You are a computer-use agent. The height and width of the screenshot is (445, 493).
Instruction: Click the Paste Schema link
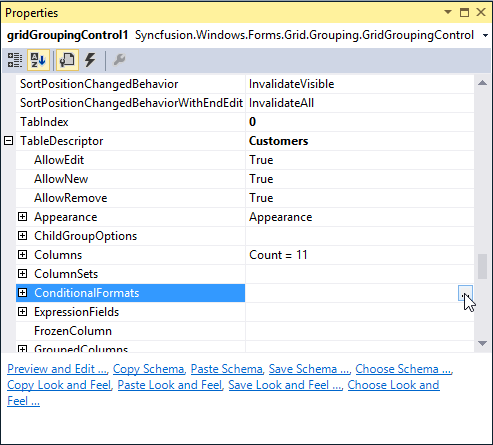pyautogui.click(x=227, y=369)
